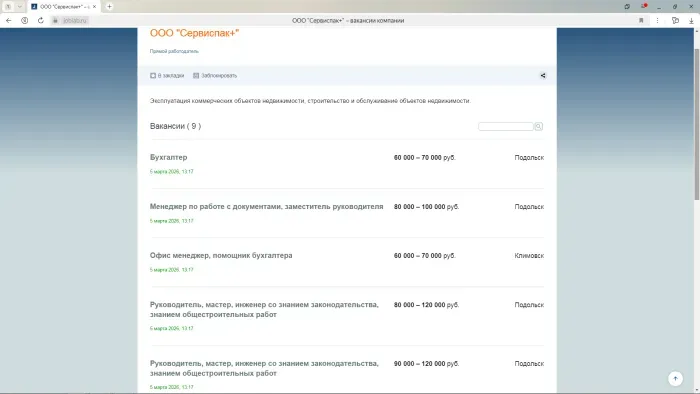Click 'Подольск' in the Бухгалтер row
Image resolution: width=700 pixels, height=394 pixels.
[x=529, y=158]
